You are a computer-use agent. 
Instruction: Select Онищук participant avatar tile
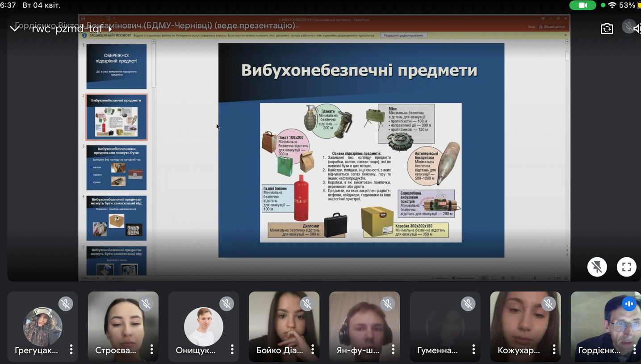tap(203, 326)
